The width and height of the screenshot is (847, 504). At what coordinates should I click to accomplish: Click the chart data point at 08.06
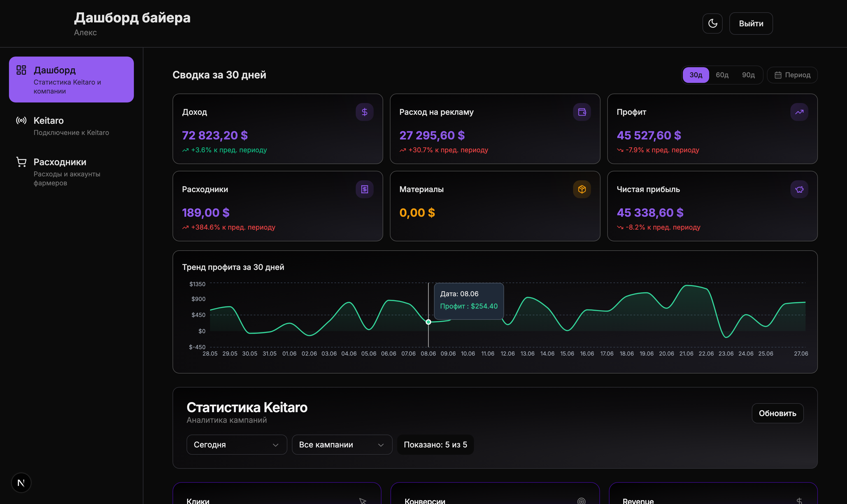428,322
